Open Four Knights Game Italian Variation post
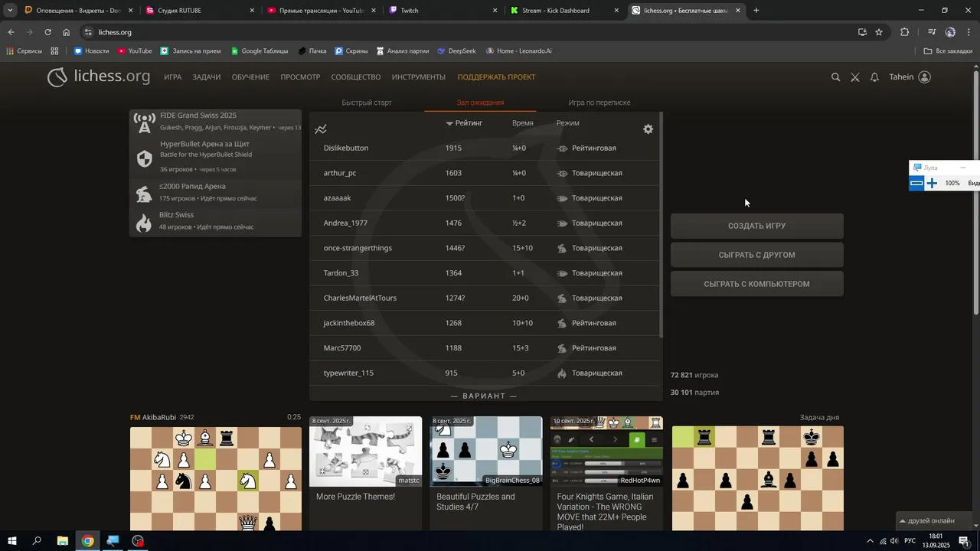The width and height of the screenshot is (980, 551). tap(606, 473)
